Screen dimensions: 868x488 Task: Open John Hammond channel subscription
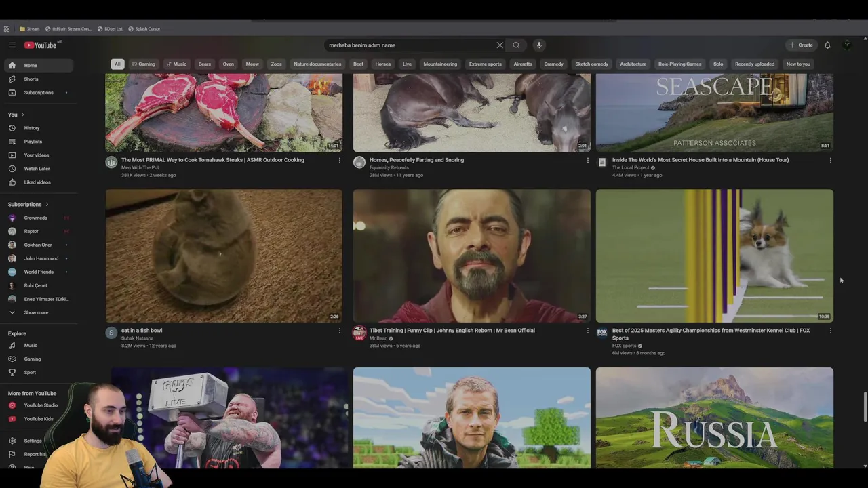coord(38,259)
